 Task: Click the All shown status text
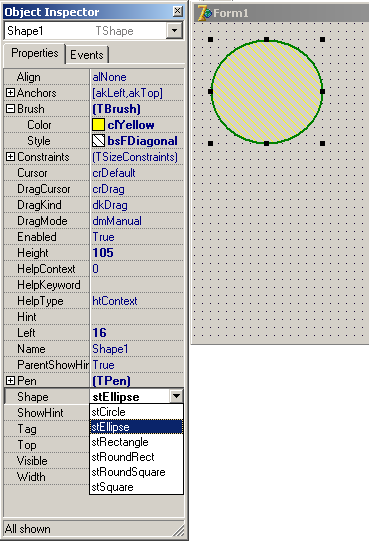coord(28,529)
